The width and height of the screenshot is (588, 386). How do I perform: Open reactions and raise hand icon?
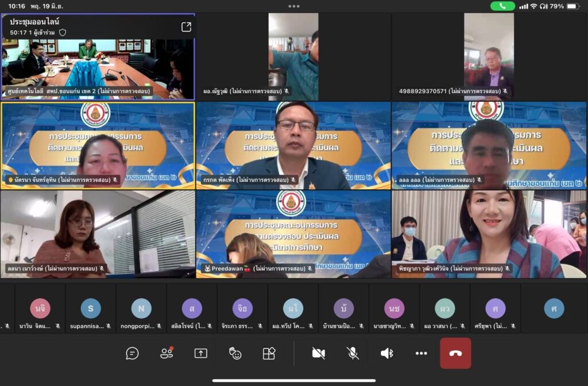[x=235, y=353]
